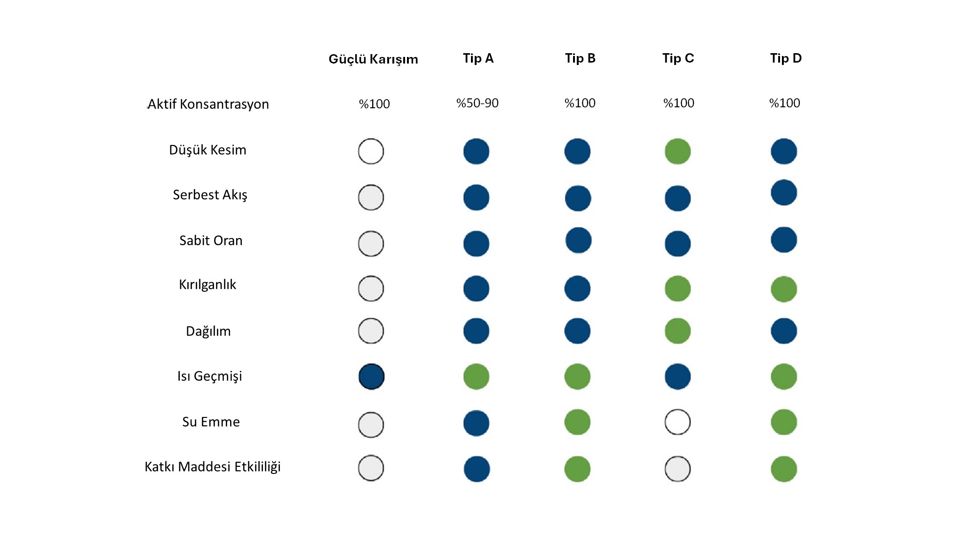The width and height of the screenshot is (980, 552).
Task: Click the green Tip D dot for Kırılganlık
Action: pos(784,289)
